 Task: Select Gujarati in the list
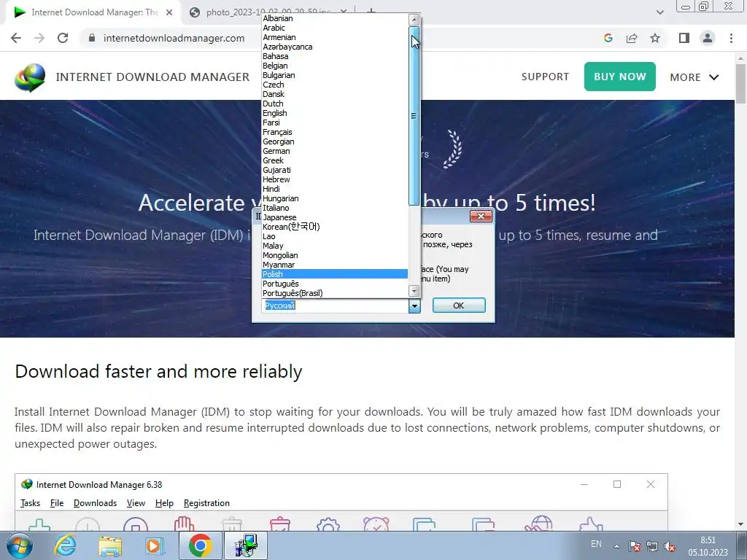pos(334,170)
